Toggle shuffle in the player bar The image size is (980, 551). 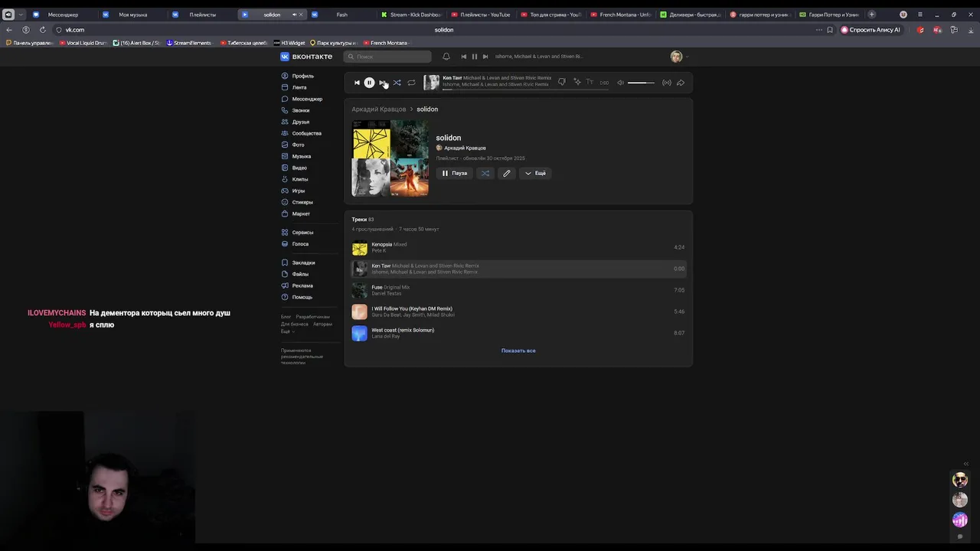click(x=397, y=83)
